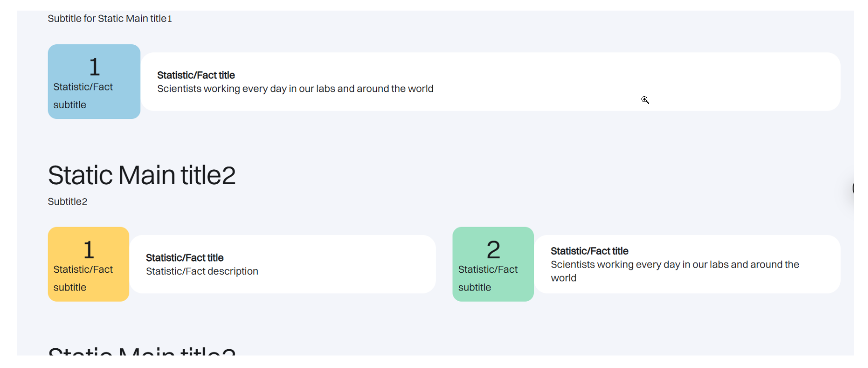
Task: Click 'Subtitle for Static Main title1' text
Action: tap(110, 19)
